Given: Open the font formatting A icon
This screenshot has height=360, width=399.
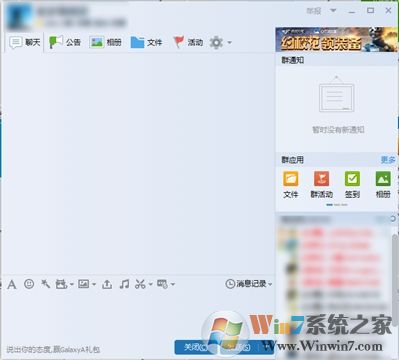Looking at the screenshot, I should [12, 285].
